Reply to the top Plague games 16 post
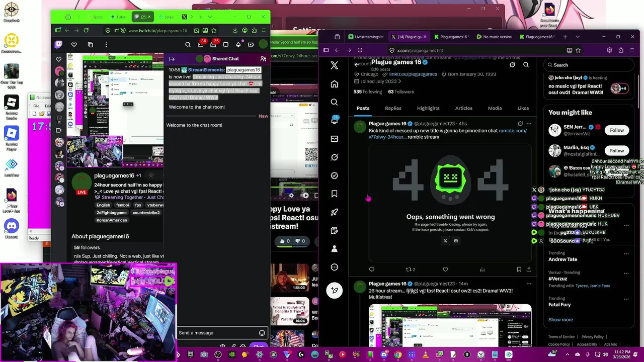Screen dimensions: 644x362 tap(372, 269)
